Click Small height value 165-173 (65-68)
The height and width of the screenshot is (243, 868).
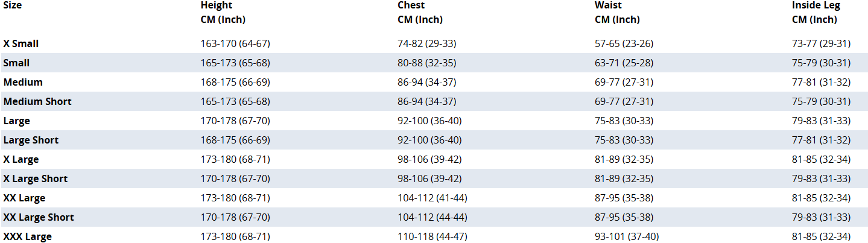click(235, 63)
